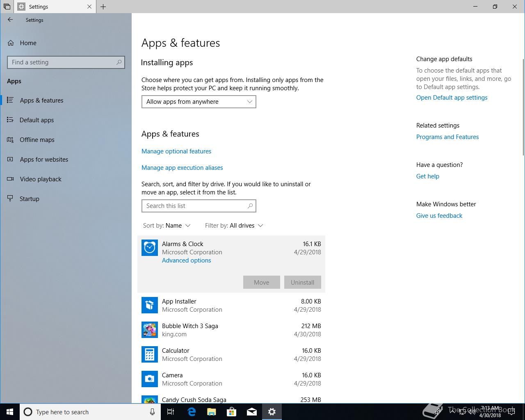Open a new tab with plus button
This screenshot has height=420, width=525.
pos(103,7)
